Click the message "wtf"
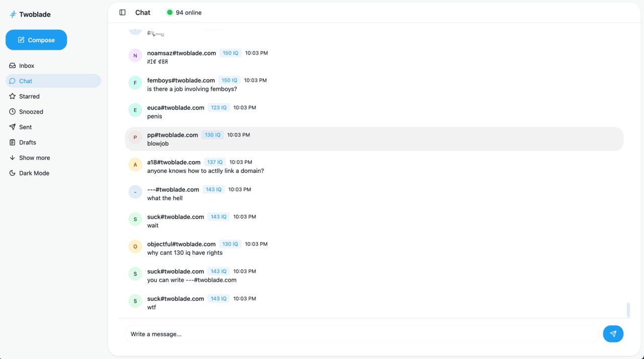644x359 pixels. point(151,307)
